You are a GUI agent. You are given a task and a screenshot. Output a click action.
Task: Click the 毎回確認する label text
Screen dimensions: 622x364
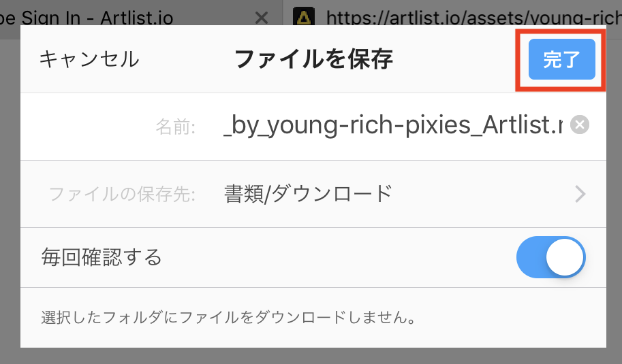(x=102, y=258)
